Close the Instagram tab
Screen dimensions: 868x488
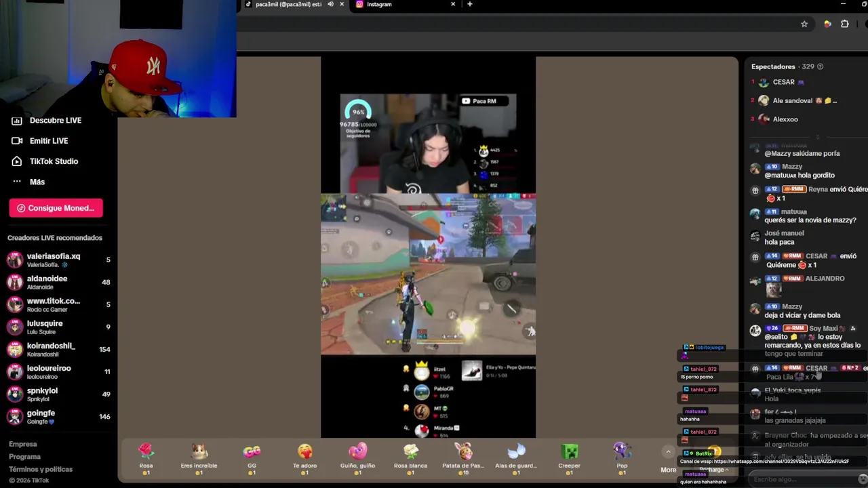coord(453,4)
